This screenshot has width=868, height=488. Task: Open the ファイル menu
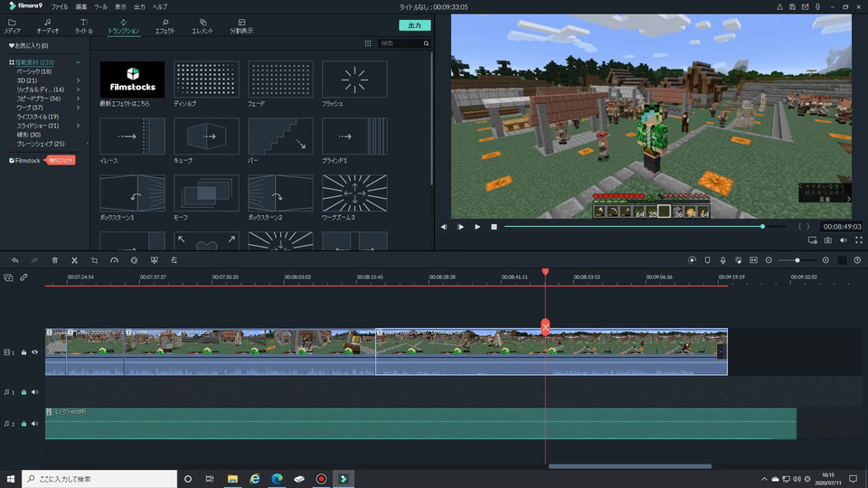tap(60, 6)
